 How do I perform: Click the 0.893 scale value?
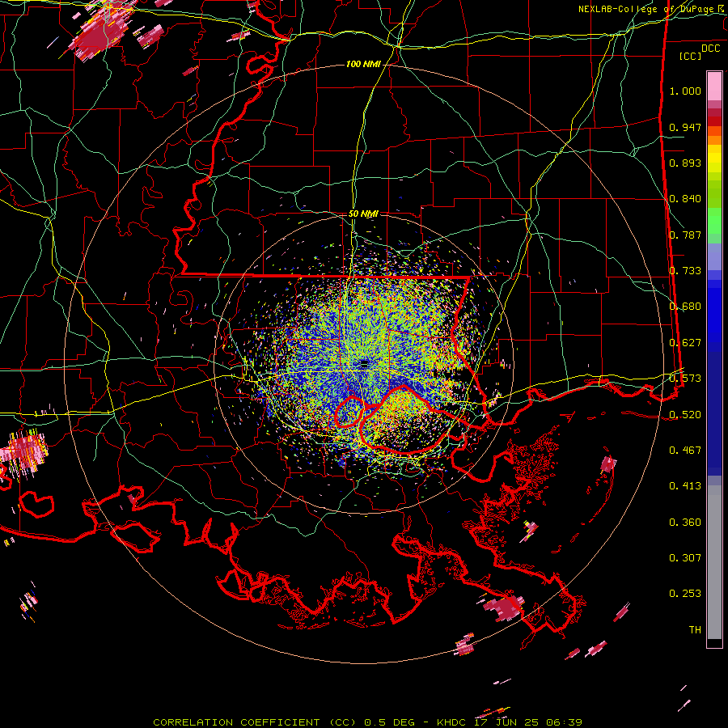tap(685, 163)
